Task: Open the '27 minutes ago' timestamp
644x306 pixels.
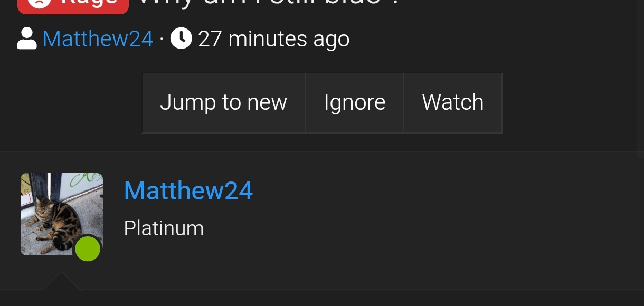Action: tap(273, 39)
